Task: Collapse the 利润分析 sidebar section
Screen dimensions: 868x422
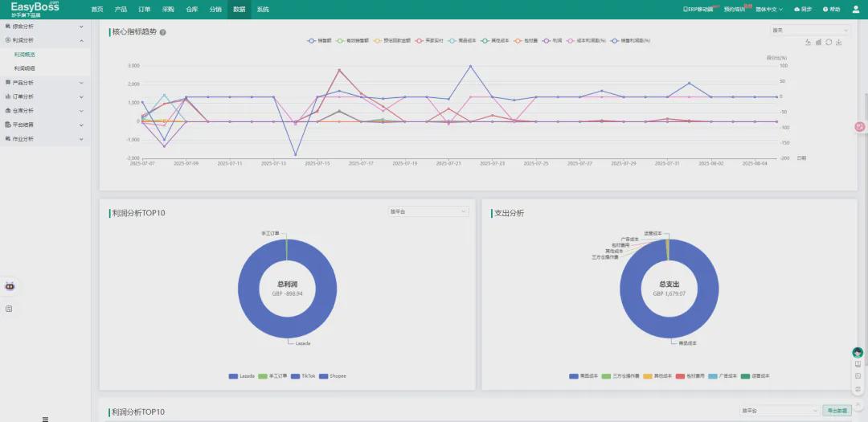Action: (x=45, y=40)
